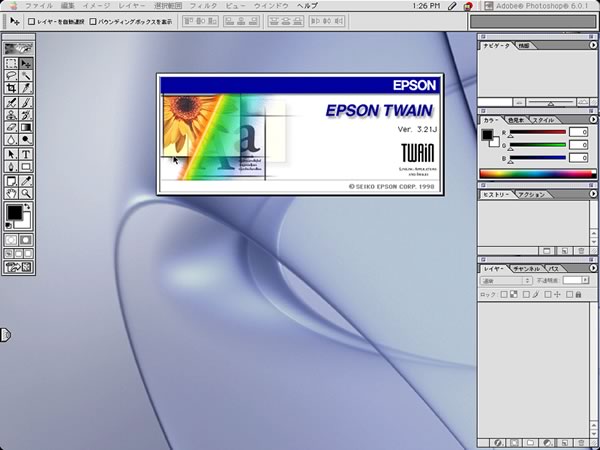The width and height of the screenshot is (600, 450).
Task: Switch to Standard Mode editing
Action: click(x=11, y=240)
